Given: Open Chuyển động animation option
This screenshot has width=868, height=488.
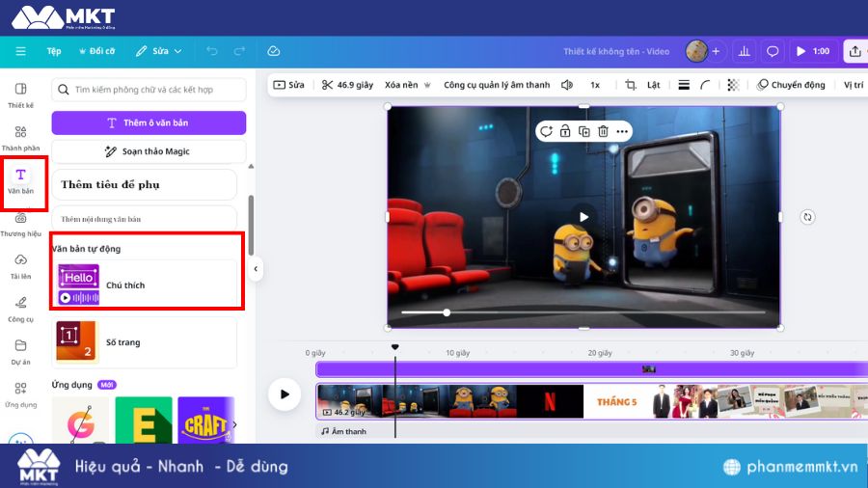Looking at the screenshot, I should (x=791, y=85).
